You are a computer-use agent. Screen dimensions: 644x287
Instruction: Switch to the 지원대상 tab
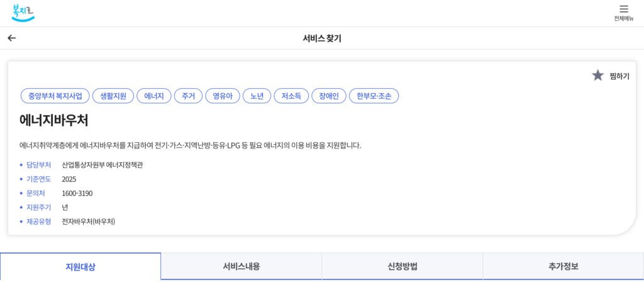[x=80, y=266]
